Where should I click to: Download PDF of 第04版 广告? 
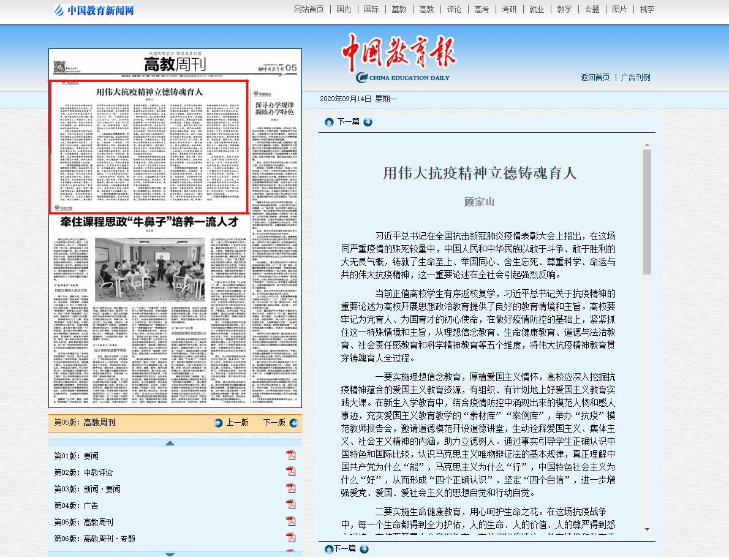point(291,505)
